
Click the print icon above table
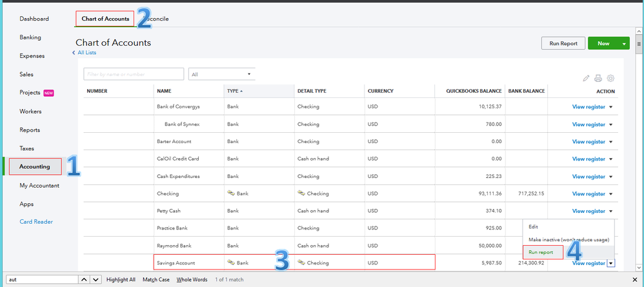[598, 78]
